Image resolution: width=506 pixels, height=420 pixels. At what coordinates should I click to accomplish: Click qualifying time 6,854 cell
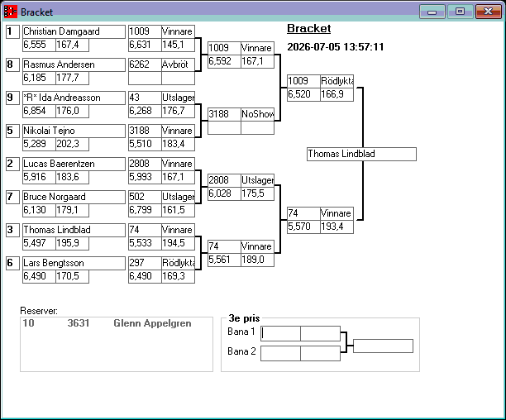pyautogui.click(x=39, y=111)
